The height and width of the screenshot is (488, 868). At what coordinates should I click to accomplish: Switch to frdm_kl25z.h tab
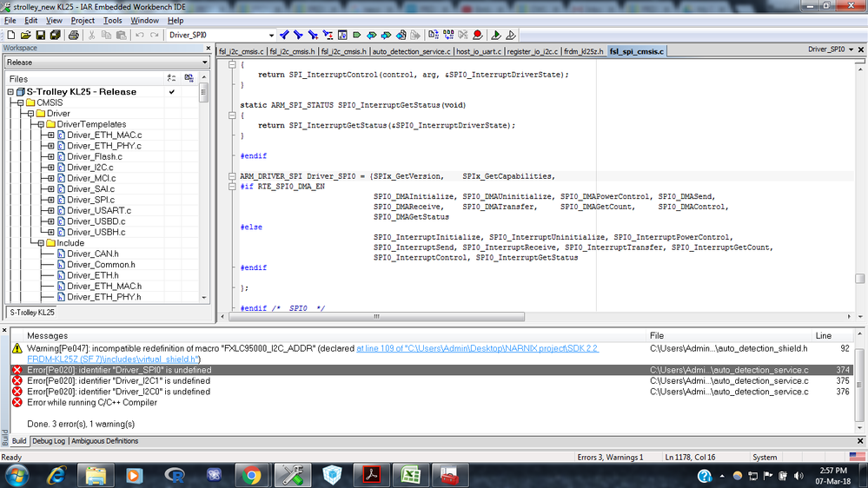pyautogui.click(x=584, y=51)
